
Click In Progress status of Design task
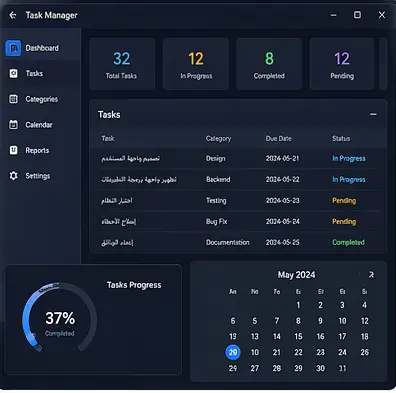point(349,158)
